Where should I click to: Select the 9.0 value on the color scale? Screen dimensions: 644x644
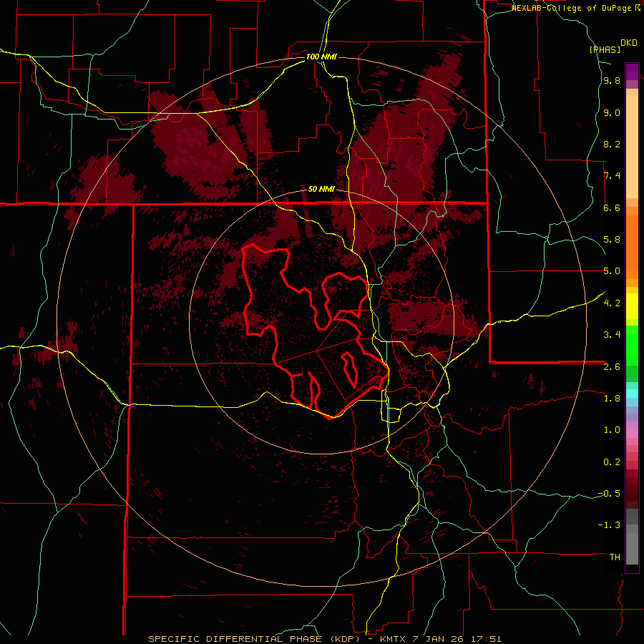tap(612, 113)
